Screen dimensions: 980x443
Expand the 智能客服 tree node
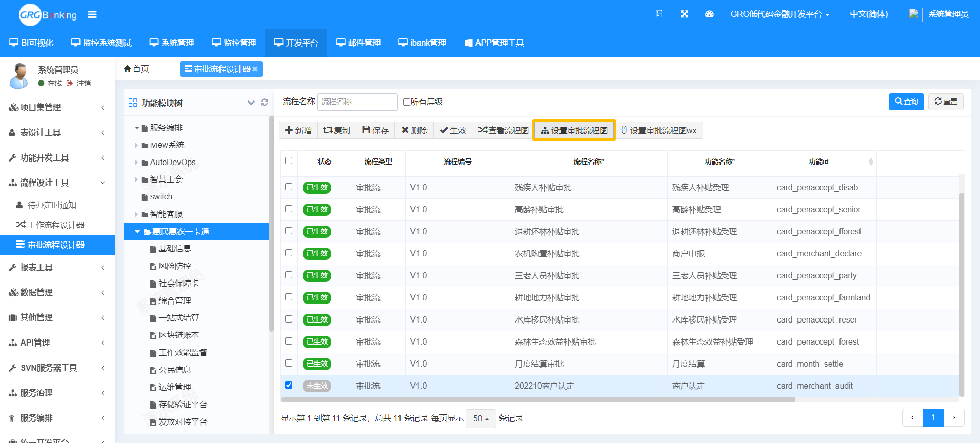click(136, 214)
